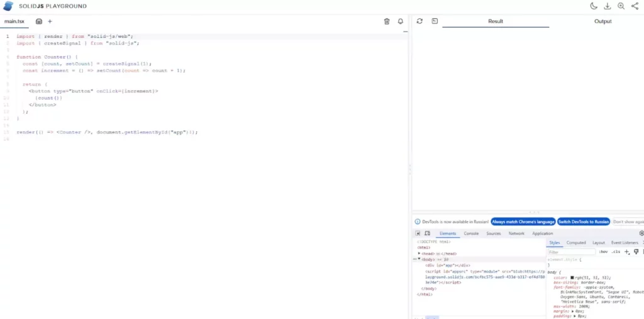Select the div id="app" node
Screen dimensions: 644x319
coord(447,266)
